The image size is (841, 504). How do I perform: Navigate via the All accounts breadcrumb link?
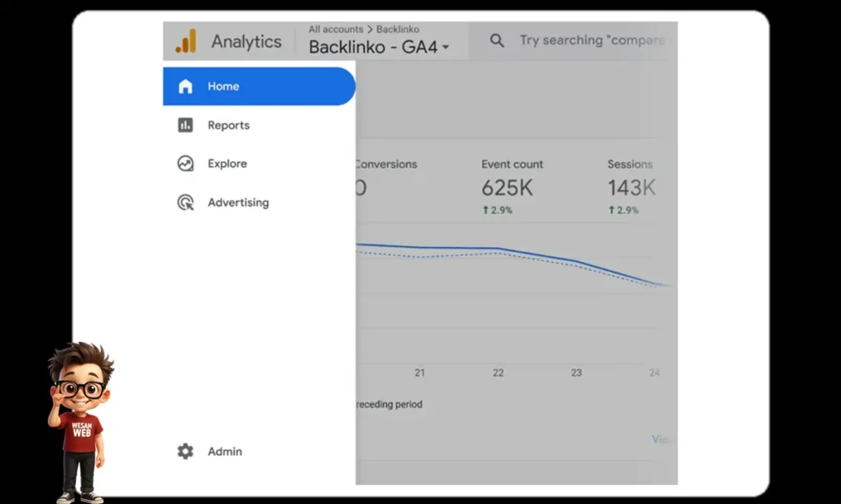coord(335,29)
